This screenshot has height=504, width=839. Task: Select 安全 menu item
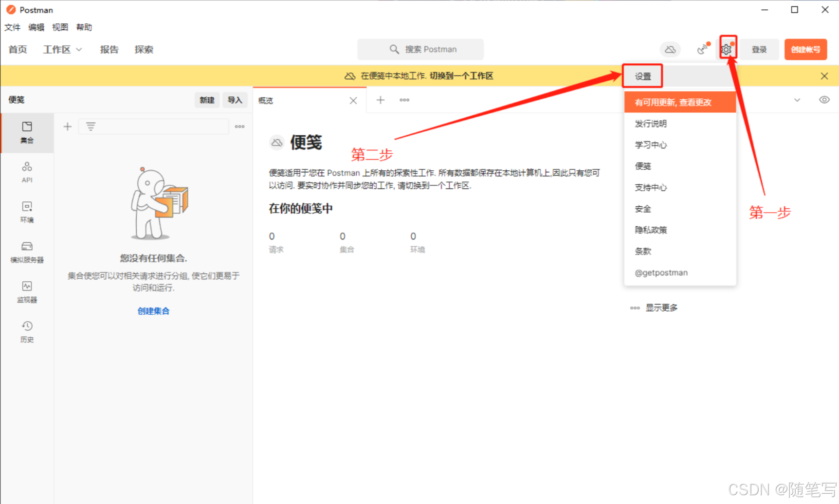(x=680, y=209)
